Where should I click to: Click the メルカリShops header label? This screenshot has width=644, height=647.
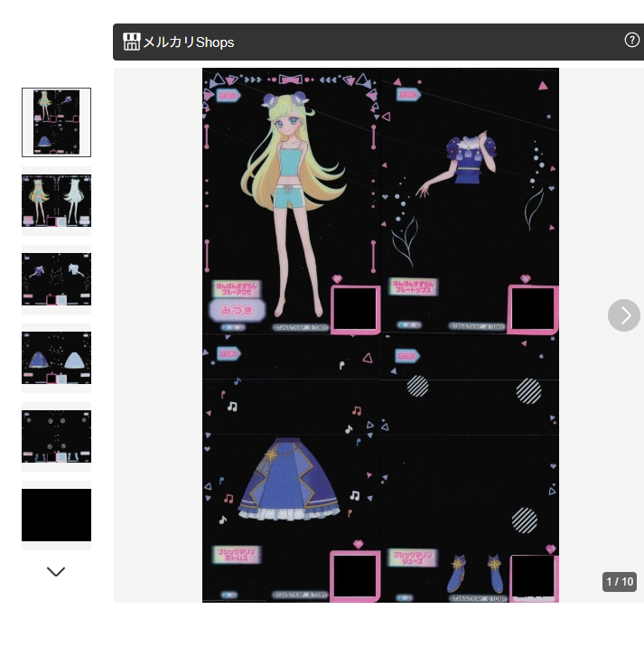point(188,42)
